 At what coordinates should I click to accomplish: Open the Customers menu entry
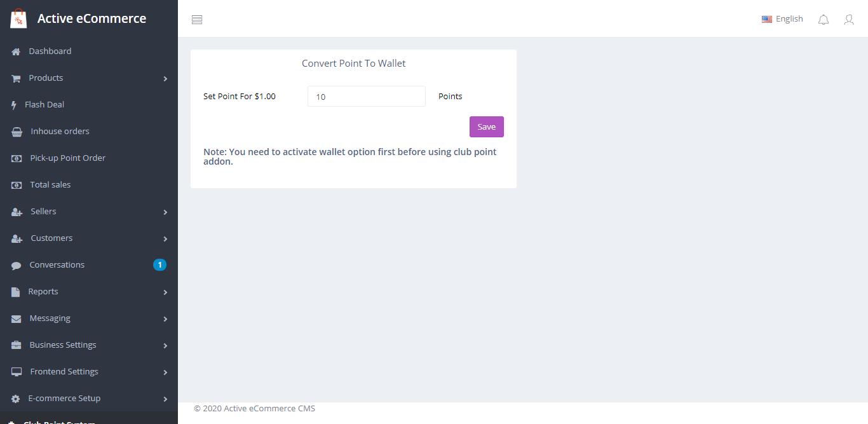(x=51, y=238)
